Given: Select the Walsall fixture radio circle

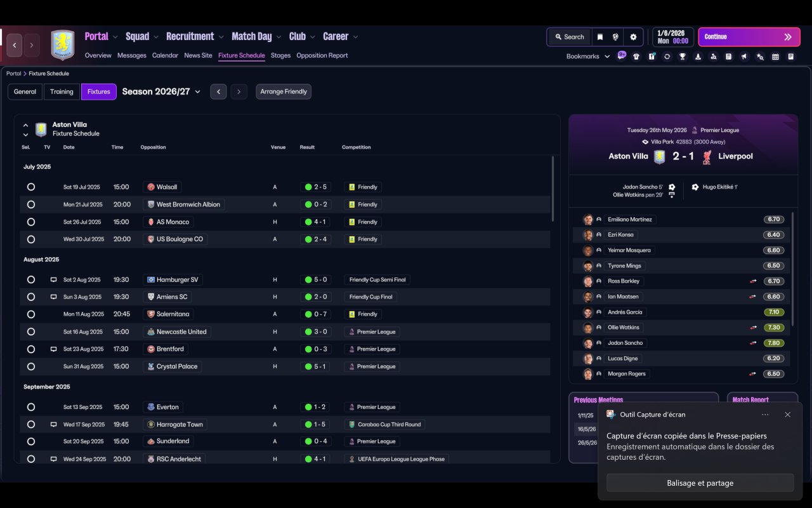Looking at the screenshot, I should pos(31,187).
